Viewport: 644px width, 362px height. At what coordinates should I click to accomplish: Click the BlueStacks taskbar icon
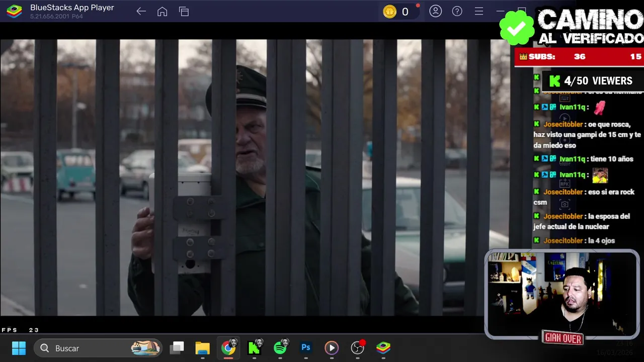383,347
